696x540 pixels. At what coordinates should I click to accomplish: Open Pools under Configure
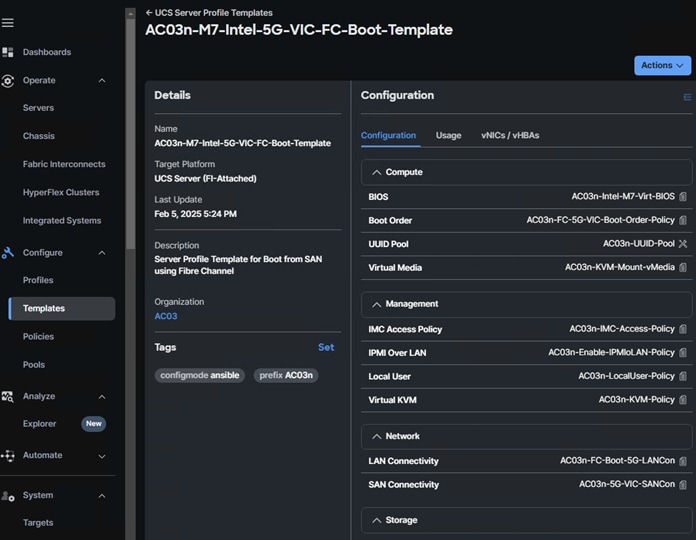coord(34,365)
